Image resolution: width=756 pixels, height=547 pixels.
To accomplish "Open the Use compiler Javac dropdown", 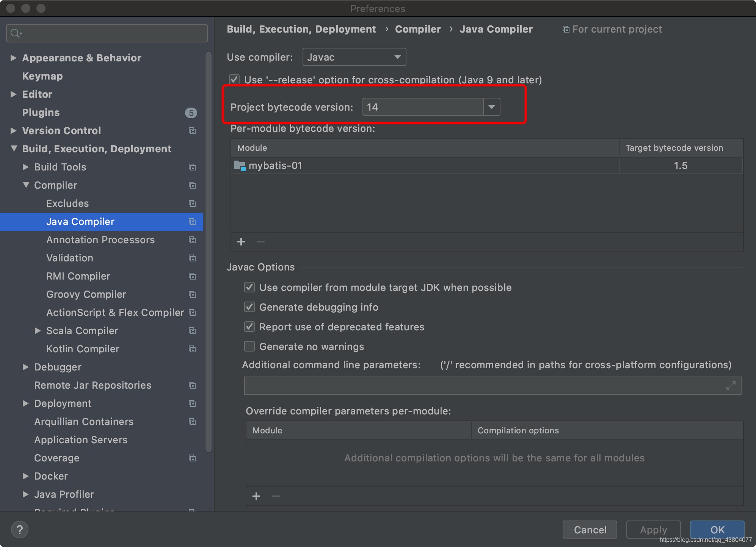I will pos(354,57).
